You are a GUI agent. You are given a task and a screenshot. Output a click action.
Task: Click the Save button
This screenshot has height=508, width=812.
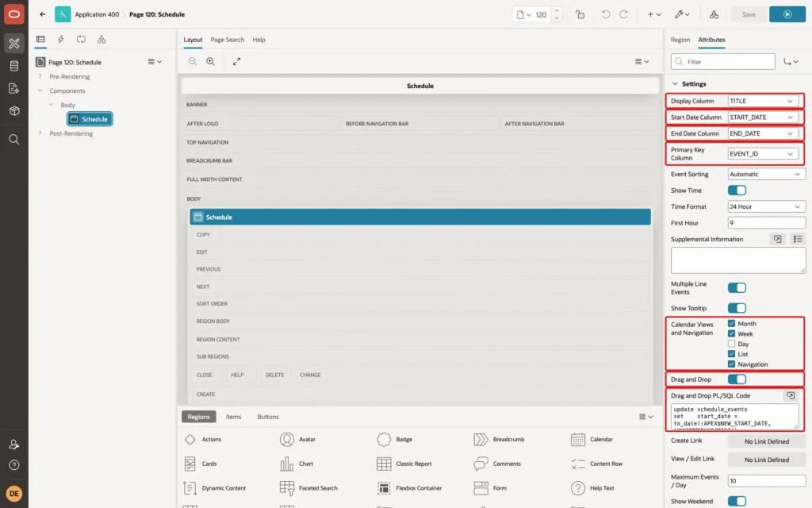click(x=749, y=14)
